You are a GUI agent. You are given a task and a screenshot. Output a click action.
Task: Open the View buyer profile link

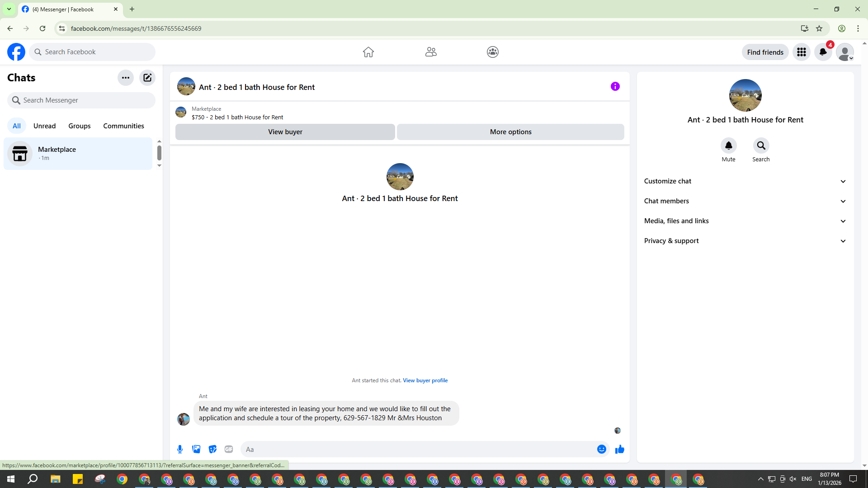click(425, 380)
